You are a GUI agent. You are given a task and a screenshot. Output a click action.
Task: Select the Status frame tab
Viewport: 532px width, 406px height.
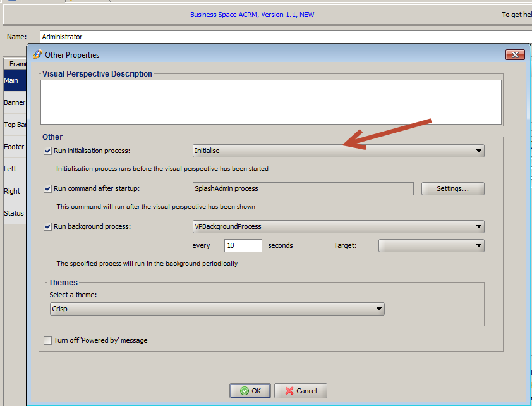click(15, 213)
